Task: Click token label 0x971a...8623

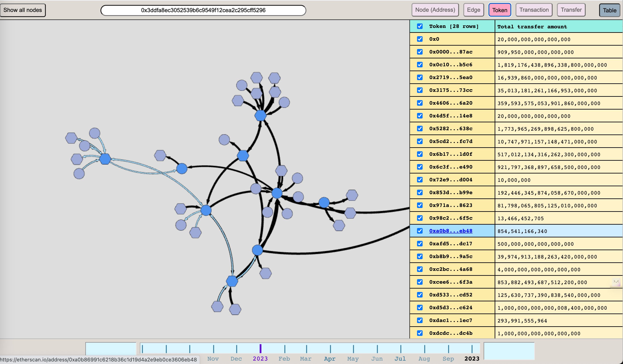Action: (451, 205)
